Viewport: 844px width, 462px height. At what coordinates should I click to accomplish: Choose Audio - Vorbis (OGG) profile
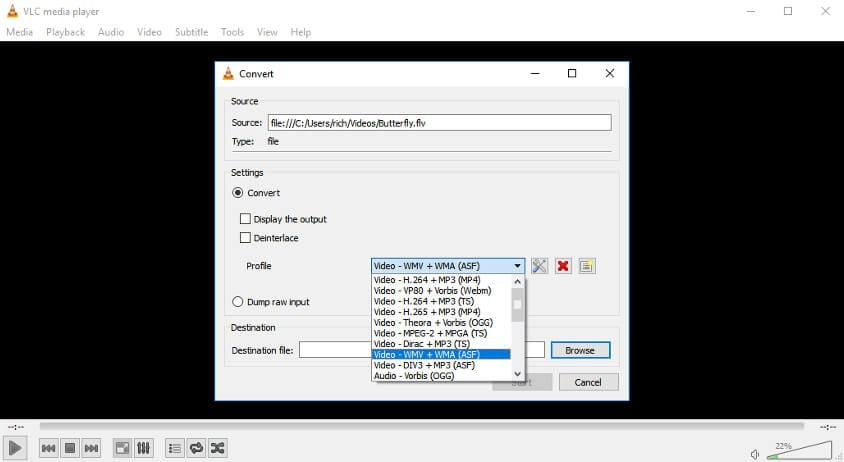coord(441,376)
